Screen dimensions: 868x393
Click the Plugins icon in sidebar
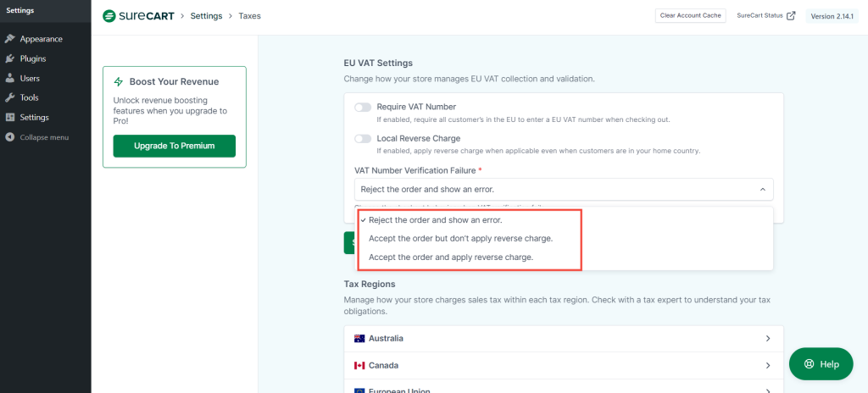tap(10, 58)
